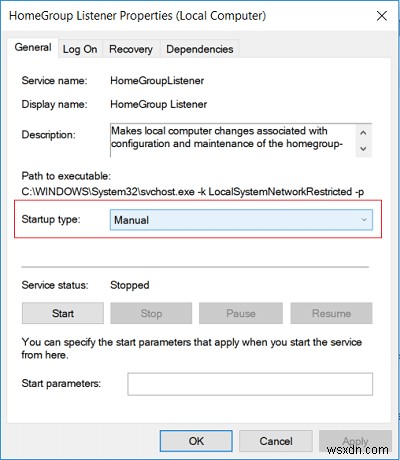Image resolution: width=400 pixels, height=460 pixels.
Task: Open the Log On tab
Action: click(x=80, y=49)
